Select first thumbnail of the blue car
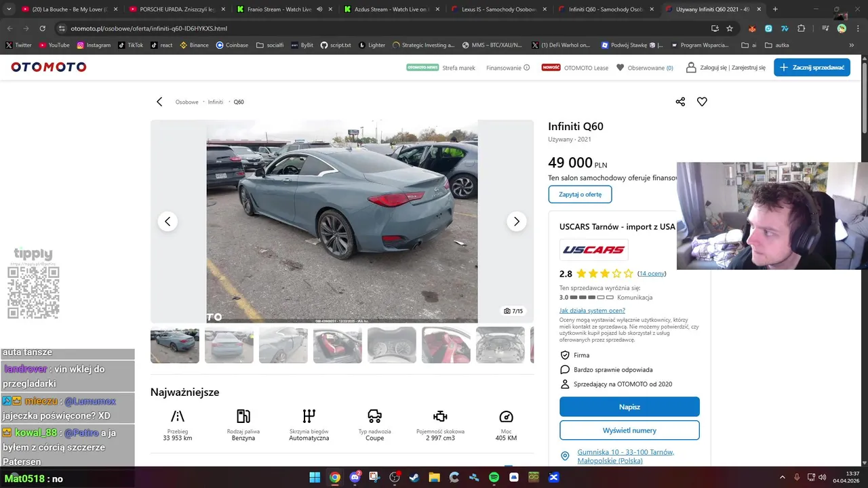868x488 pixels. pos(175,345)
